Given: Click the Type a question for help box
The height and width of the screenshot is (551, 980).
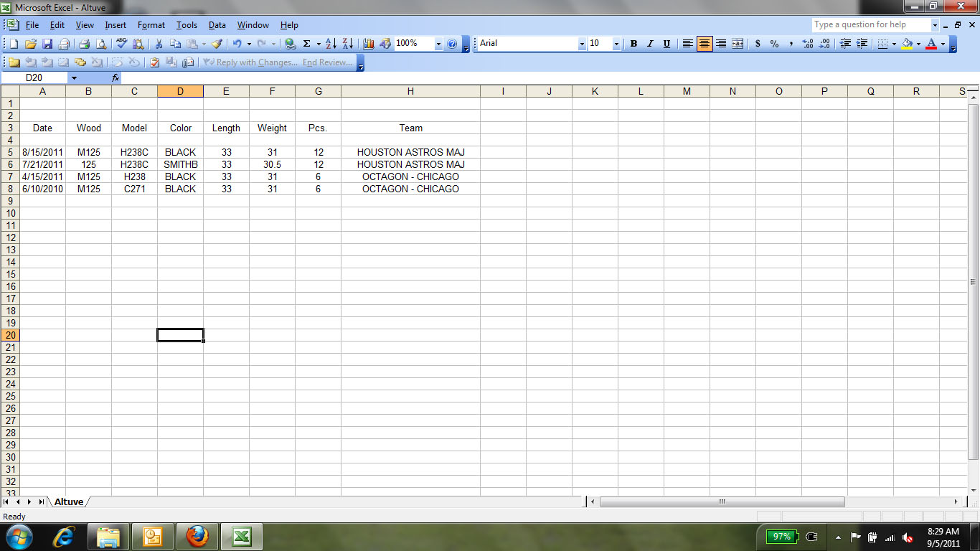Looking at the screenshot, I should pos(871,24).
